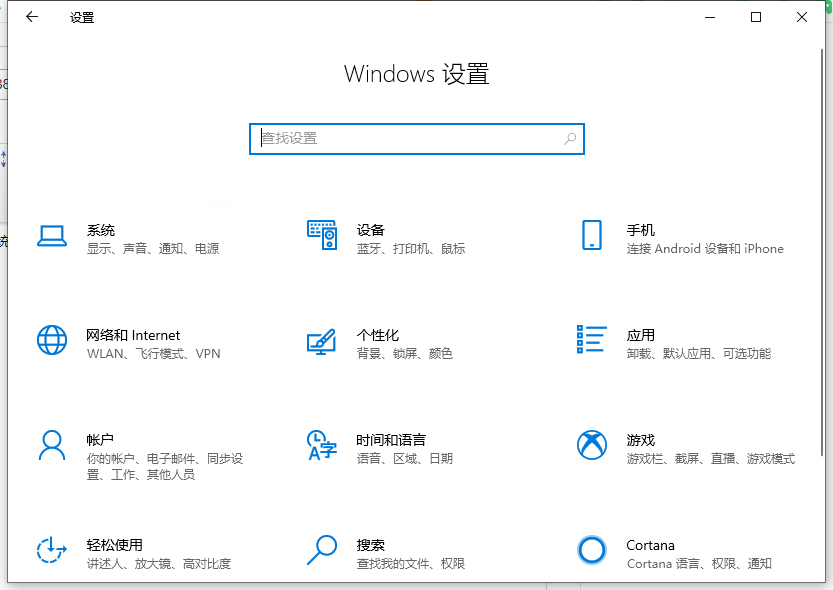Click the 设置 title in the title bar
The height and width of the screenshot is (590, 833).
point(81,17)
